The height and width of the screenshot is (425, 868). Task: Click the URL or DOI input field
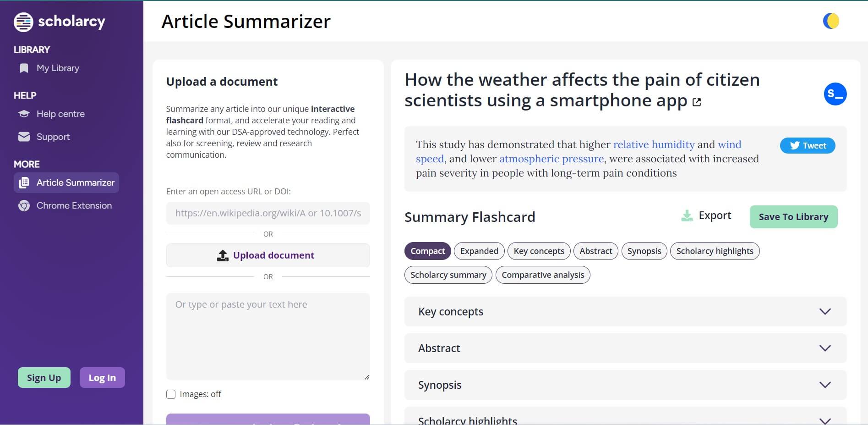(268, 213)
